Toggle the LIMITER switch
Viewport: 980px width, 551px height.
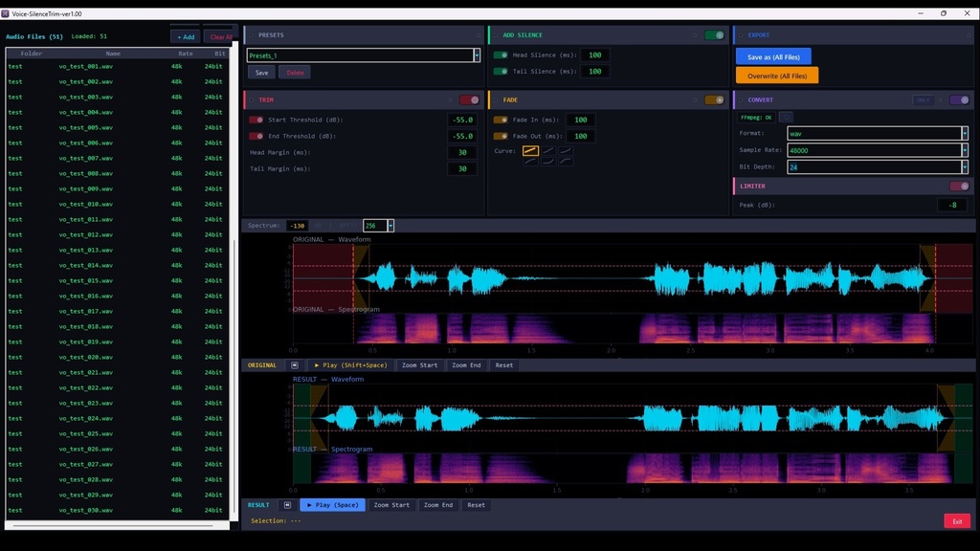(x=959, y=187)
